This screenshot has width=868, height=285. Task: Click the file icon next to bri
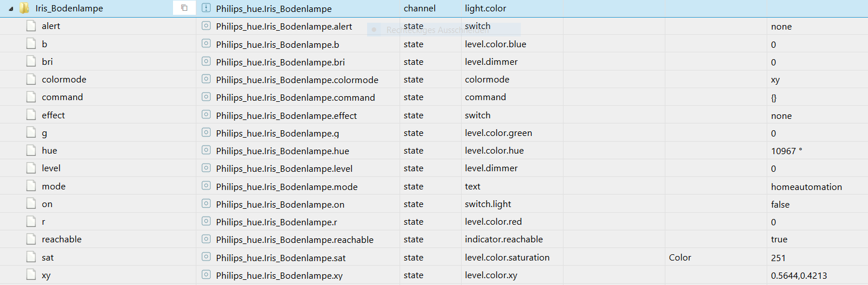click(x=31, y=61)
